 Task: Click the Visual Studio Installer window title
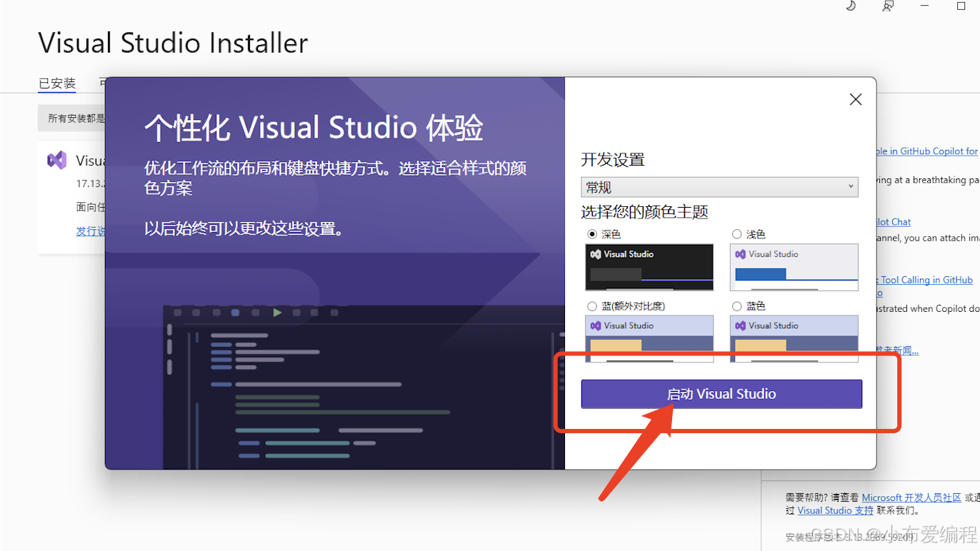(173, 43)
